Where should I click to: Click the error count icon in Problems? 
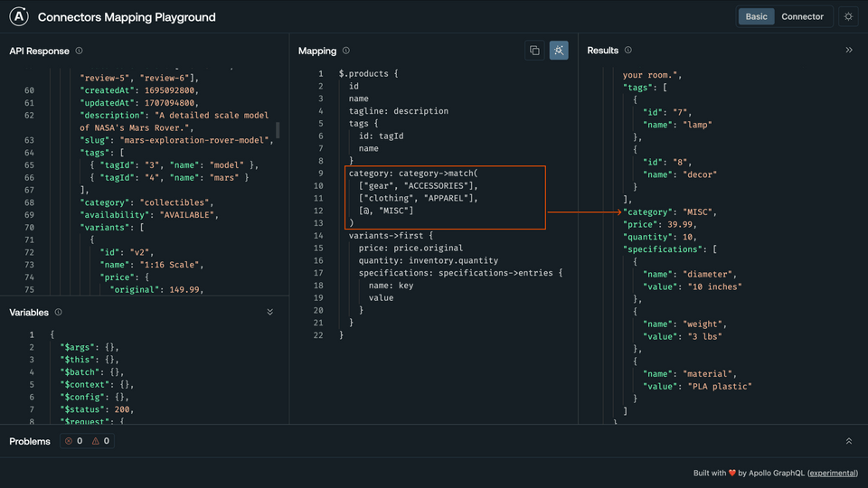click(x=69, y=442)
